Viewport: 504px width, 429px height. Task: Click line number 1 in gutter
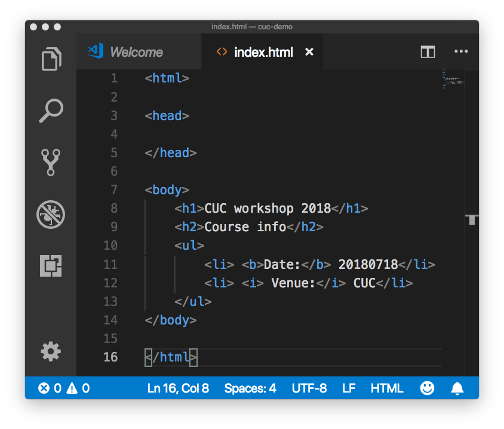(114, 78)
